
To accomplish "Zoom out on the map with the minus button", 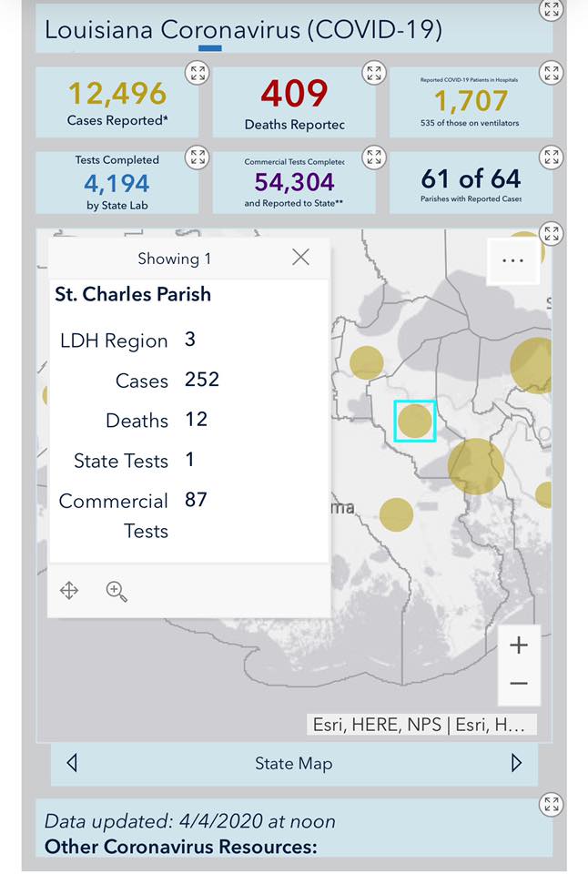I will 519,684.
